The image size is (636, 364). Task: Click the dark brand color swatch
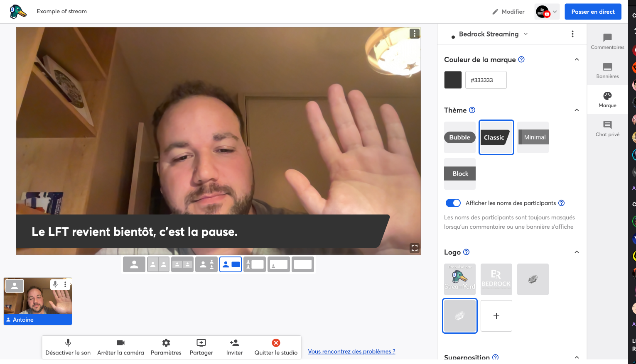(x=453, y=80)
